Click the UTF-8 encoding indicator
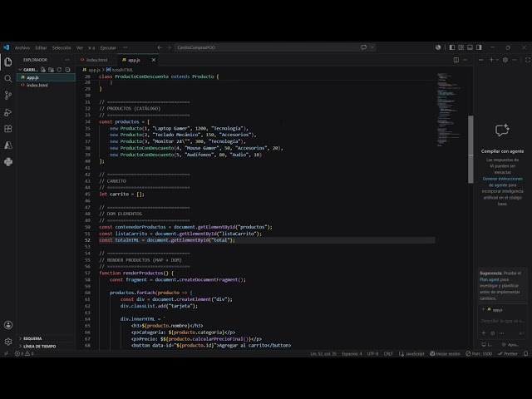 pos(372,353)
